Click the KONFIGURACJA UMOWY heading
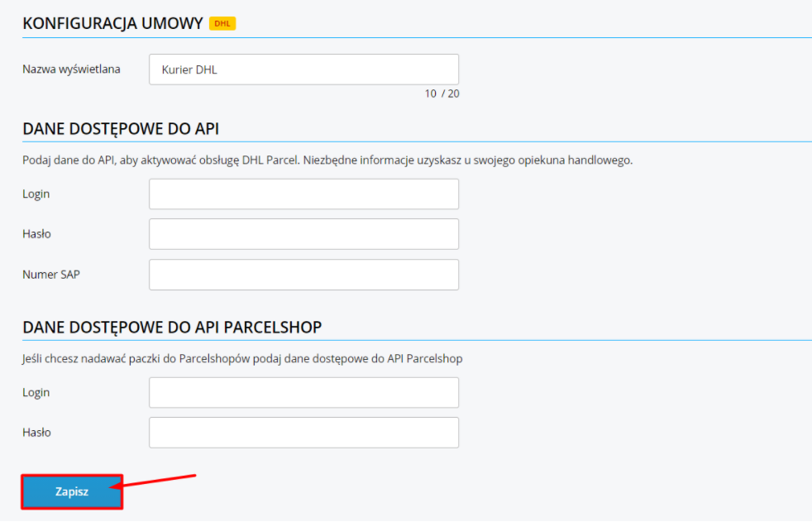812x522 pixels. pyautogui.click(x=112, y=23)
